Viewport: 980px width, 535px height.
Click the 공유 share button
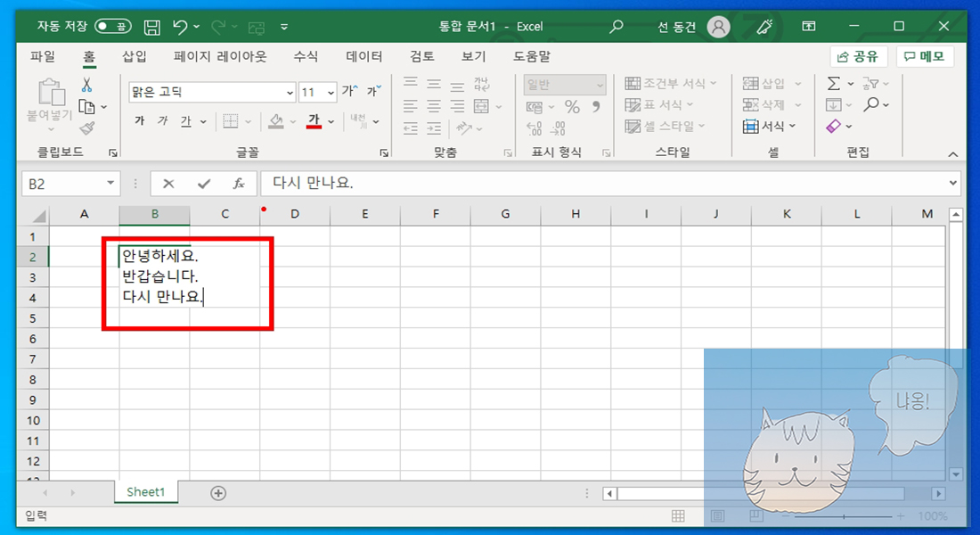tap(858, 57)
